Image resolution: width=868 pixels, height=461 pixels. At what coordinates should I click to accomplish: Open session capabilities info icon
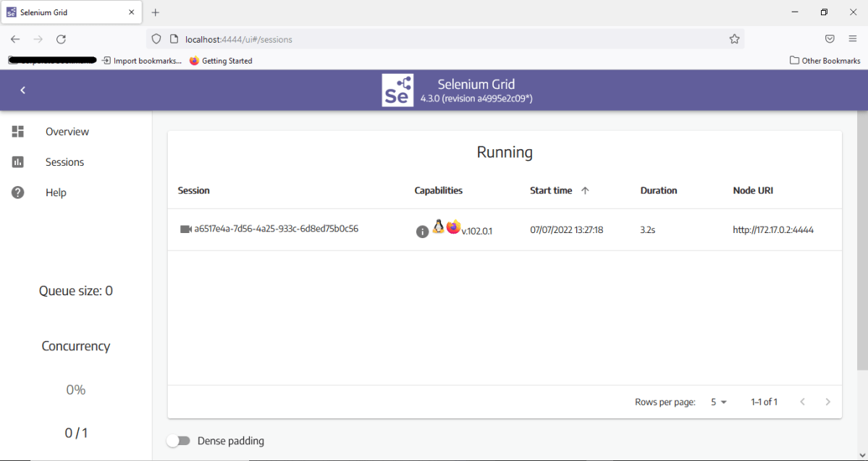pyautogui.click(x=423, y=232)
